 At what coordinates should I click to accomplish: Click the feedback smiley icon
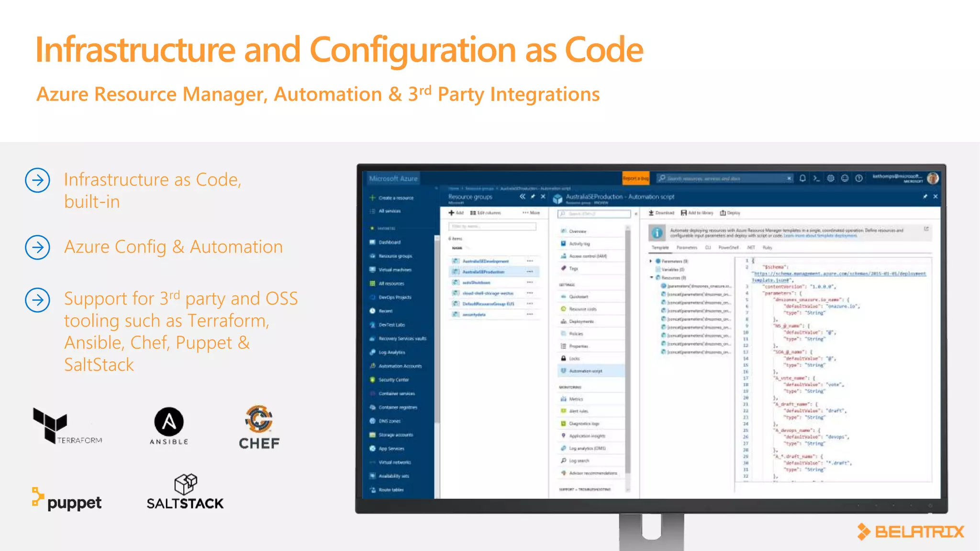point(845,178)
